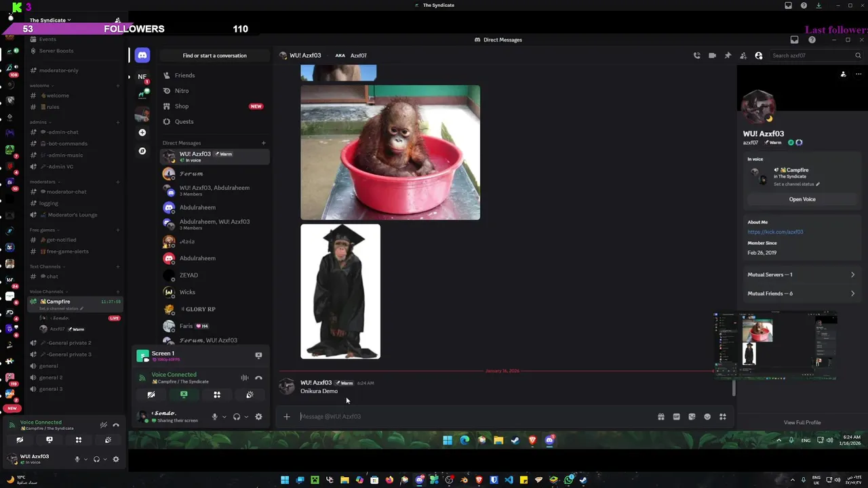Start a voice call with WU! Azxf03
The width and height of the screenshot is (868, 488).
point(696,56)
